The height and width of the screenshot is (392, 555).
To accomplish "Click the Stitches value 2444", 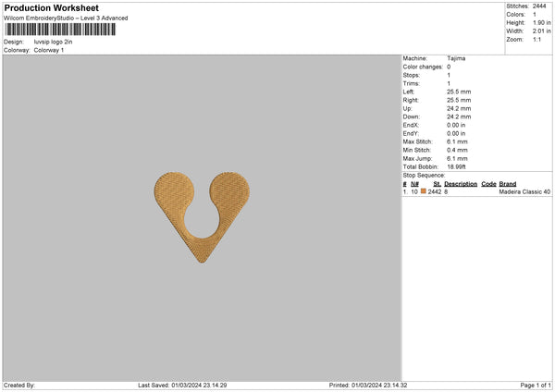I will [539, 6].
